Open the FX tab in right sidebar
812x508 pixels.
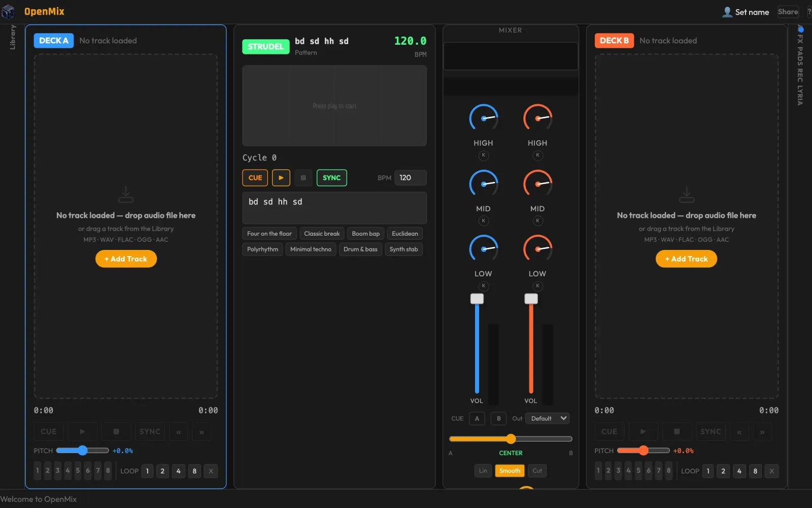coord(800,39)
